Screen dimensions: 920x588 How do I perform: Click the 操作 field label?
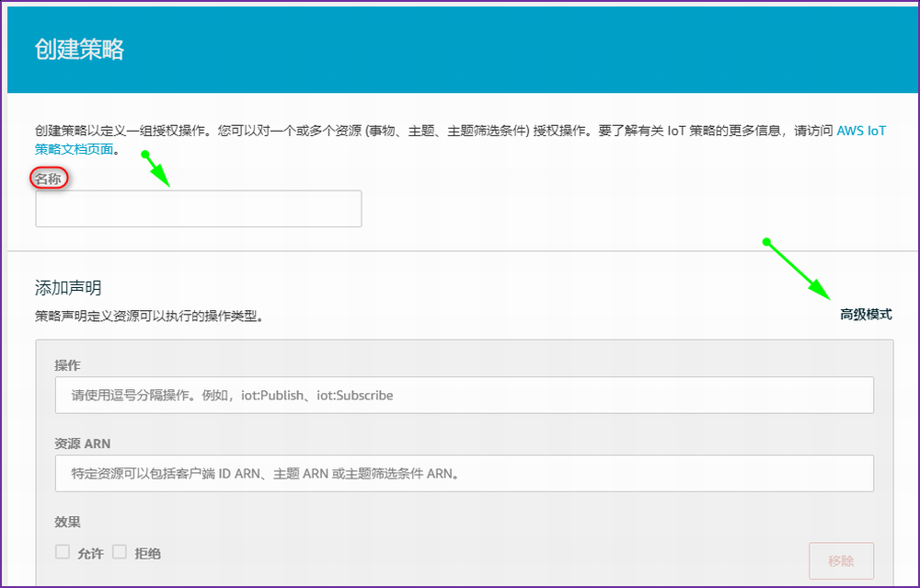point(67,365)
